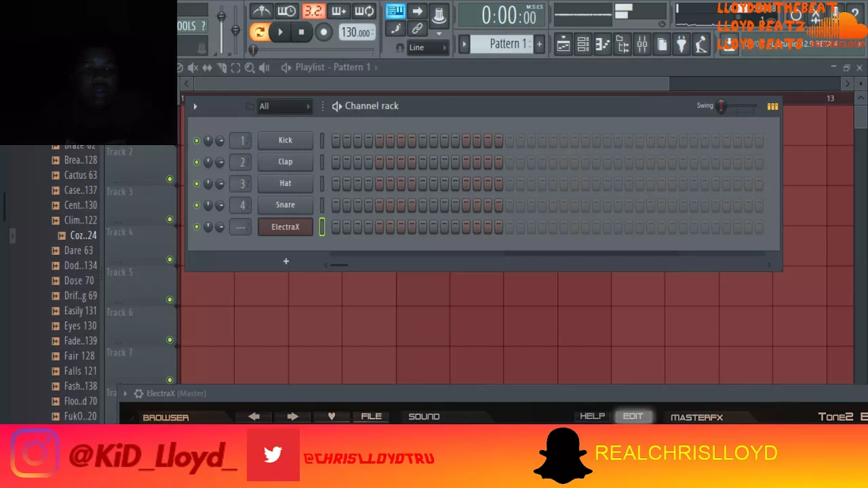Disable the 3.2 recording countdown
Screen dimensions: 868x488
tap(313, 11)
